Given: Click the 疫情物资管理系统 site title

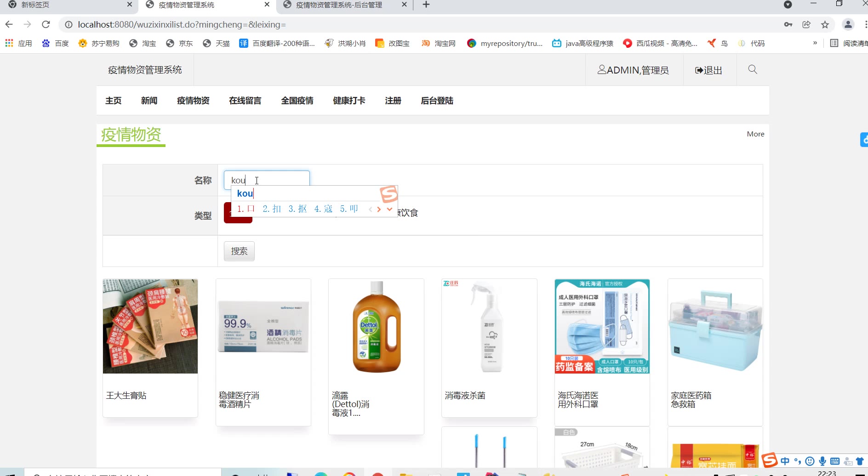Looking at the screenshot, I should click(145, 70).
